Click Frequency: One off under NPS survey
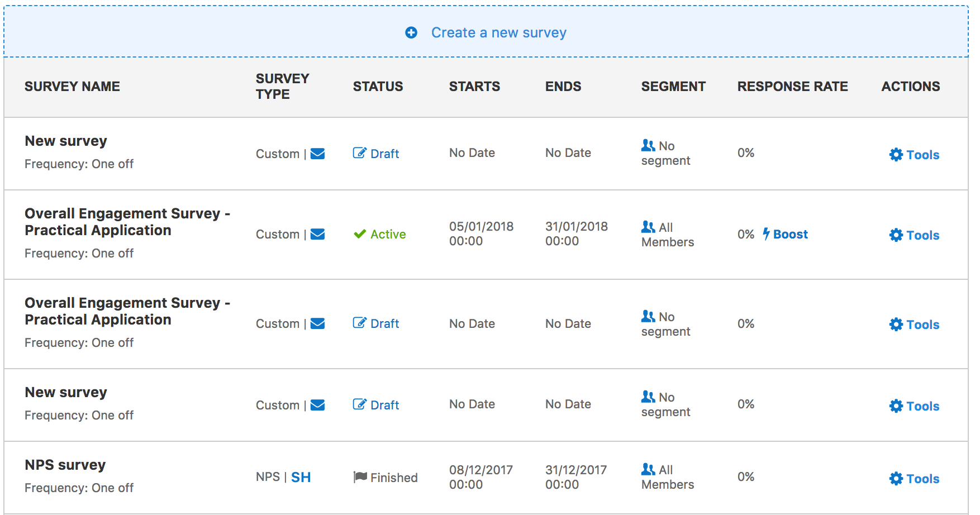This screenshot has height=515, width=980. tap(79, 488)
